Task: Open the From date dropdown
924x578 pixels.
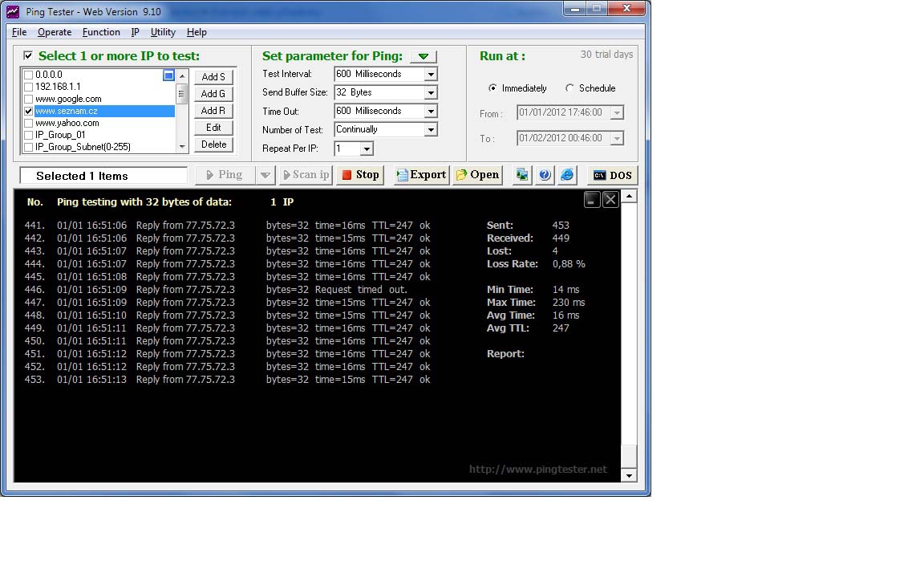Action: click(x=616, y=112)
